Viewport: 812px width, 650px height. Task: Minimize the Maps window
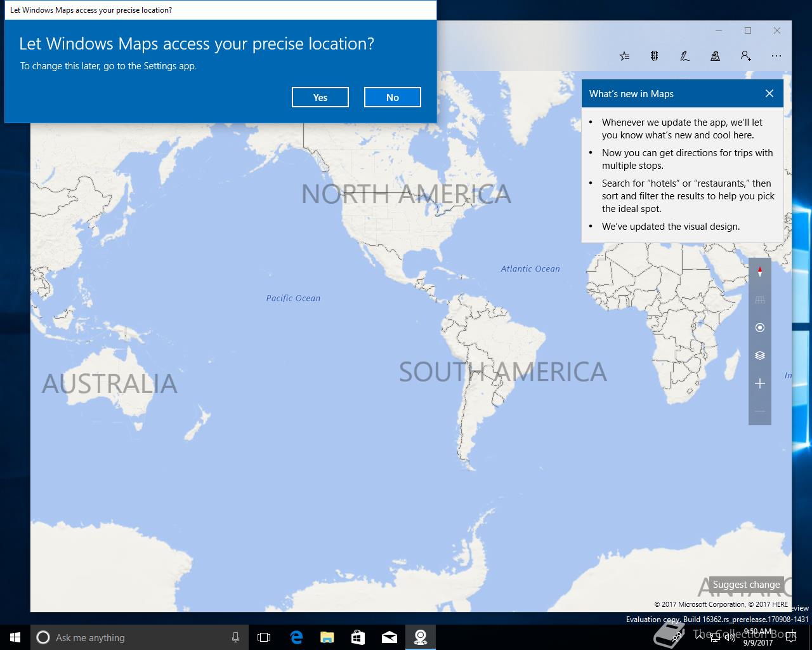719,30
